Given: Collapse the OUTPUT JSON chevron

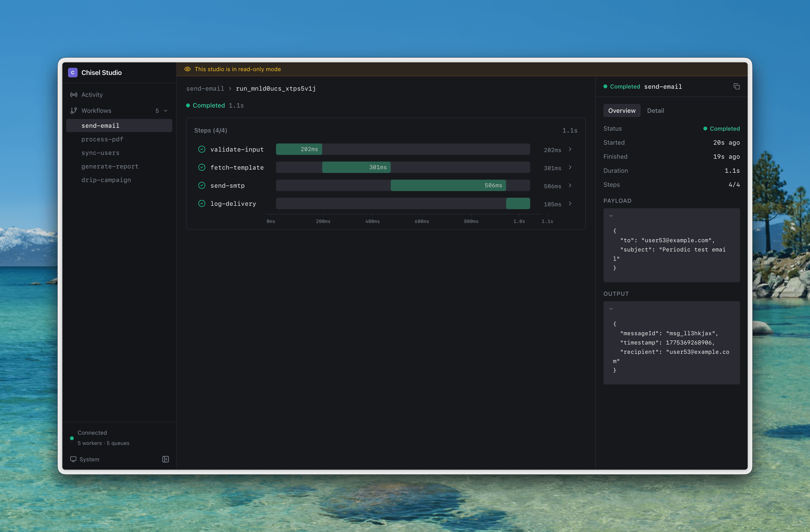Looking at the screenshot, I should (611, 309).
